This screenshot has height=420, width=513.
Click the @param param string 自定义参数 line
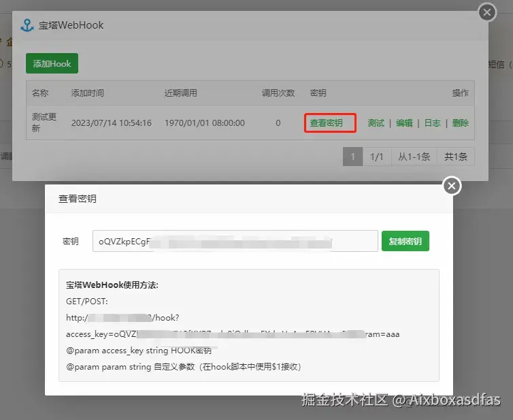183,367
